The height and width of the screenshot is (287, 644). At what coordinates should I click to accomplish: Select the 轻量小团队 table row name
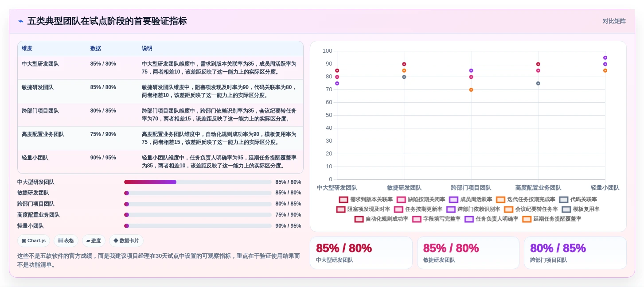35,158
